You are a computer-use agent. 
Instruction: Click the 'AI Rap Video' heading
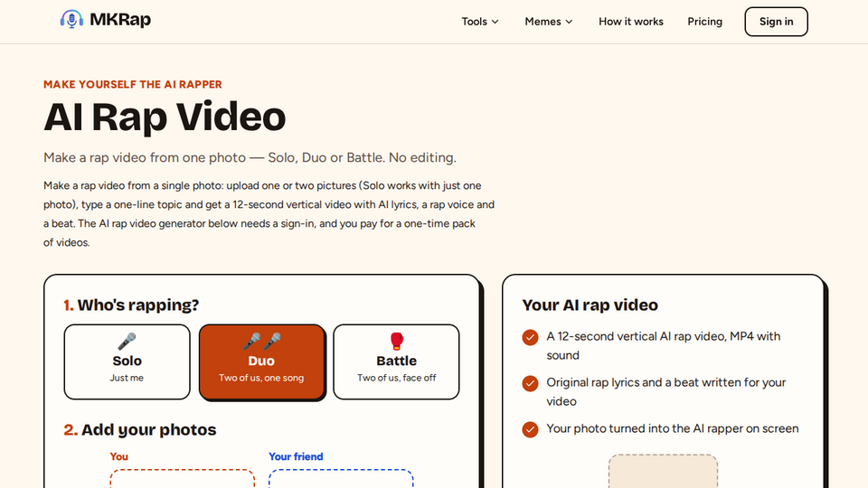pos(165,117)
